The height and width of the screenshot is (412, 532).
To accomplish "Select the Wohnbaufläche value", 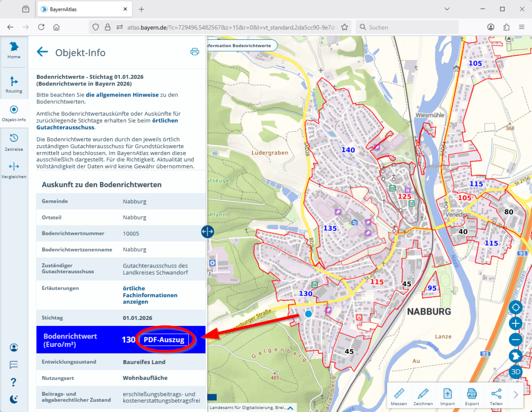I will 145,378.
